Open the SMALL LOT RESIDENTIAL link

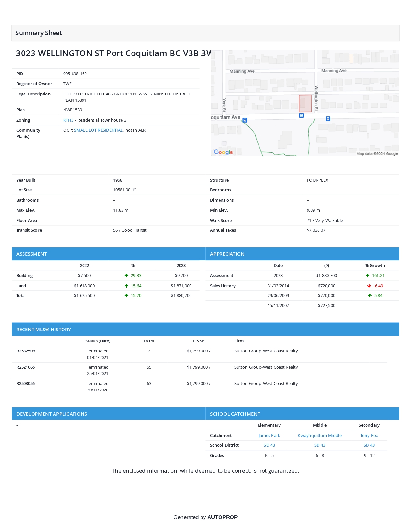98,130
